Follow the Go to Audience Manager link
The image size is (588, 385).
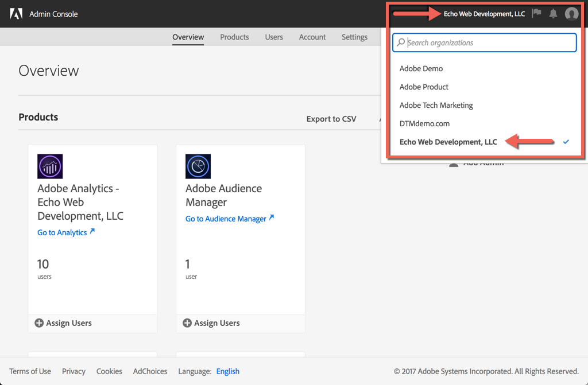pos(226,219)
